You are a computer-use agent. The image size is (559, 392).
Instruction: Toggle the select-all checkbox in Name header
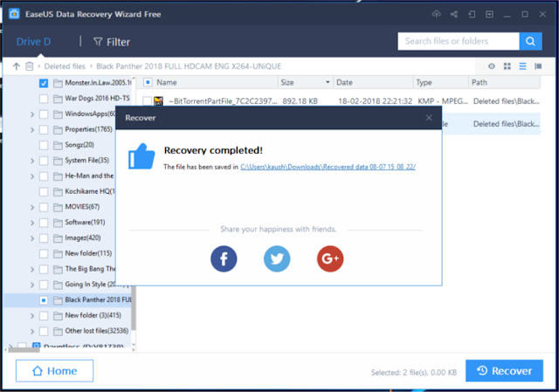148,82
